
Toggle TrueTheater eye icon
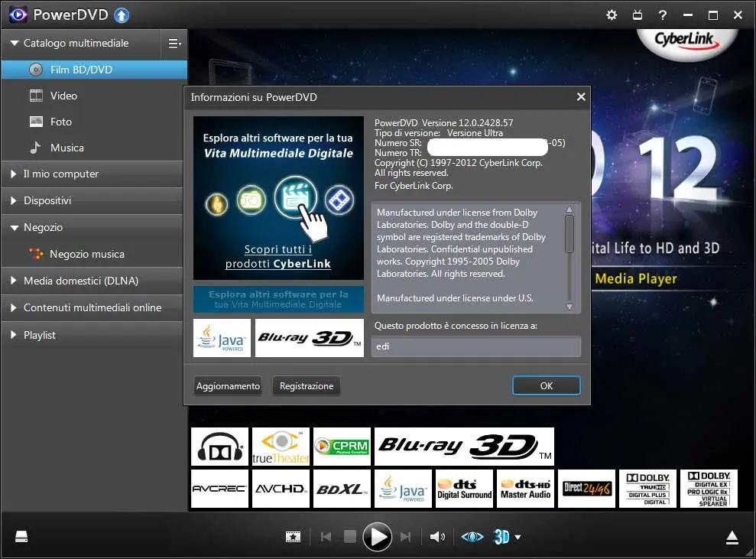pyautogui.click(x=472, y=537)
